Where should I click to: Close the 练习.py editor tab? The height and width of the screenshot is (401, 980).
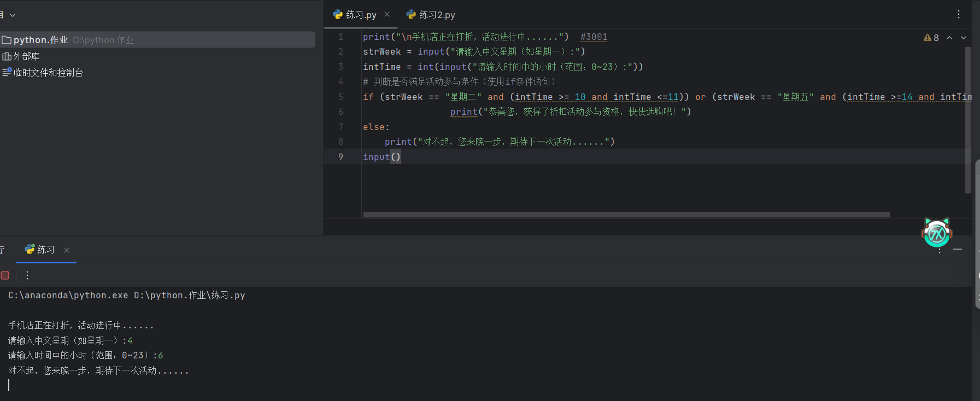[387, 14]
